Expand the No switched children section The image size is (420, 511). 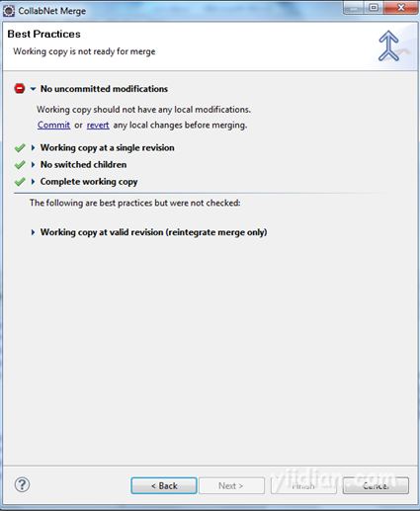coord(33,165)
